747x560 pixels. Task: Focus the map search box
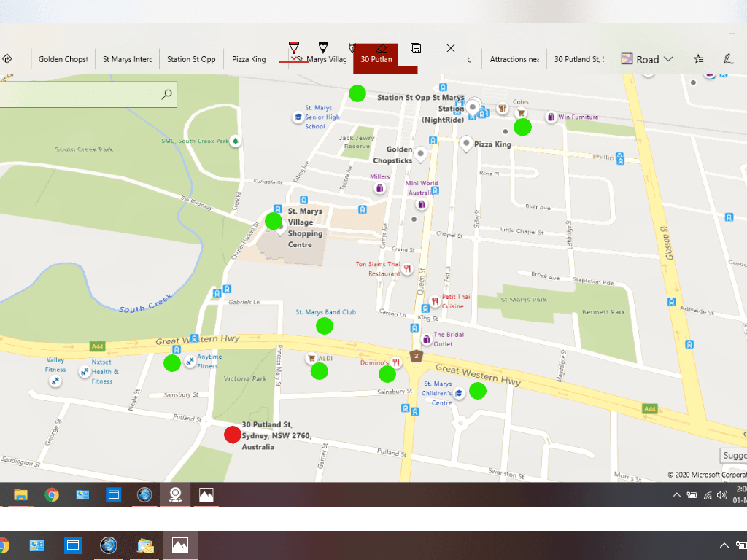88,94
